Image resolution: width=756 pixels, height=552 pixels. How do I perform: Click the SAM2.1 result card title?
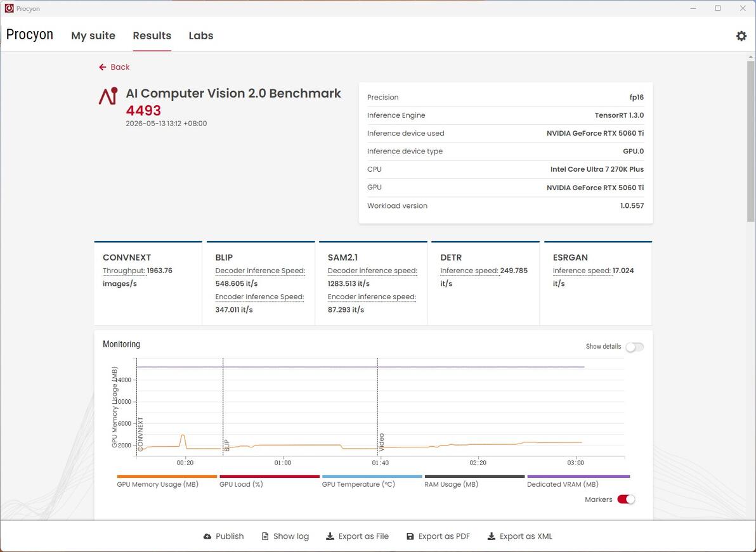[343, 258]
